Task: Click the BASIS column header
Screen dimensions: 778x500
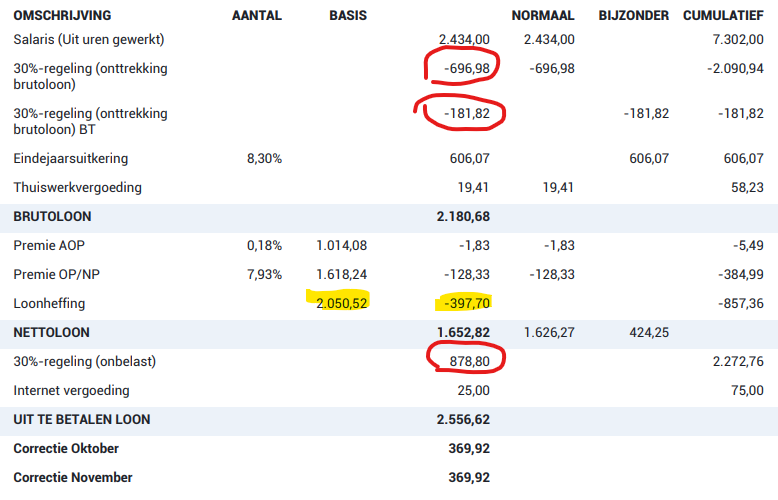Action: click(348, 15)
